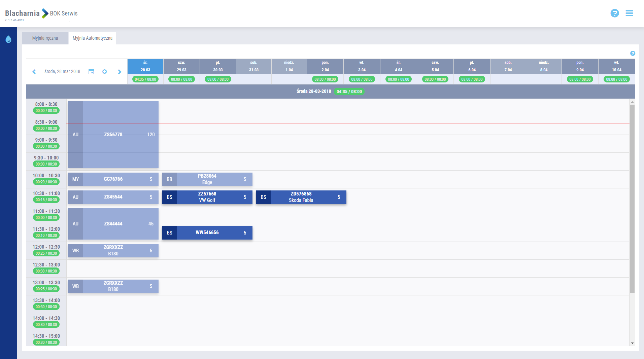This screenshot has width=644, height=359.
Task: Select the Myjnia Automatyczna tab
Action: [x=93, y=38]
